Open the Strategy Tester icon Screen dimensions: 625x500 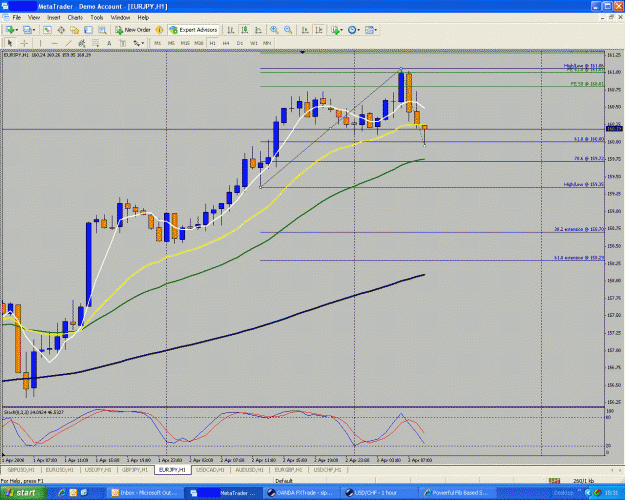tap(102, 30)
